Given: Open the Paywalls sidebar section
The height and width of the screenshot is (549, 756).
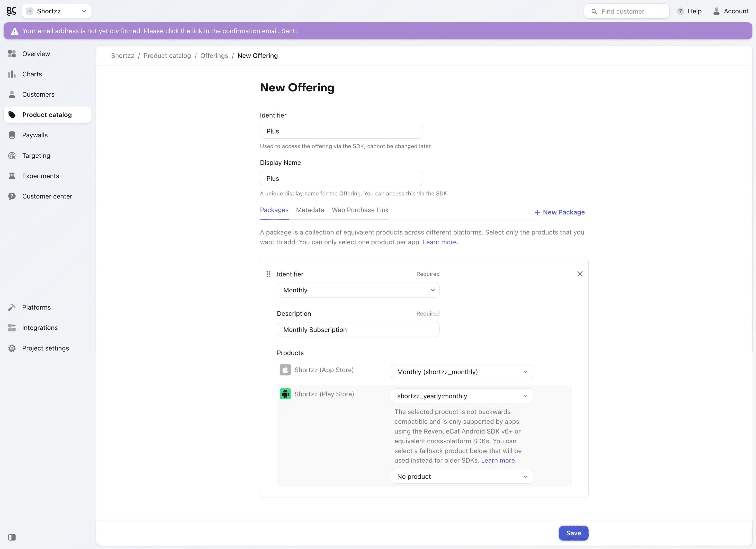Looking at the screenshot, I should point(35,135).
